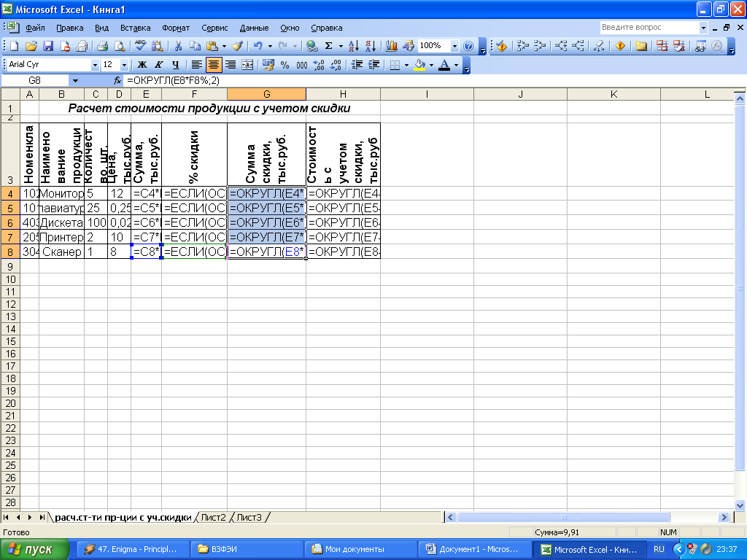Open the Формат menu
747x560 pixels.
(176, 28)
